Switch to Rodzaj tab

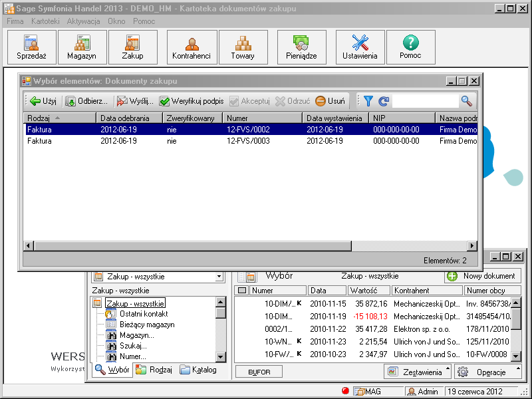[x=154, y=370]
